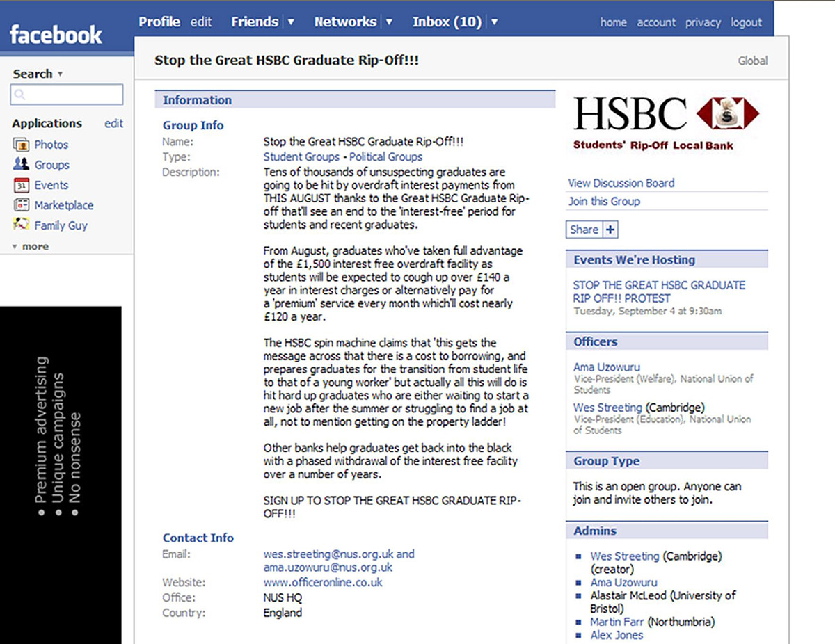The height and width of the screenshot is (644, 835).
Task: Click the plus icon beside Share
Action: 610,230
